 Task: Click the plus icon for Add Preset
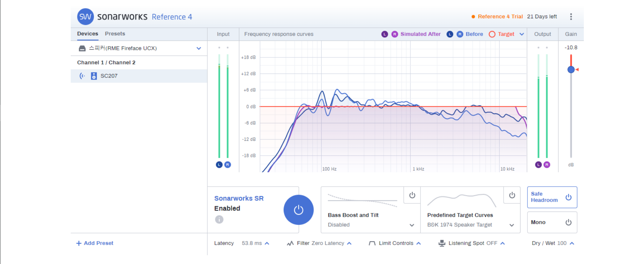tap(79, 243)
